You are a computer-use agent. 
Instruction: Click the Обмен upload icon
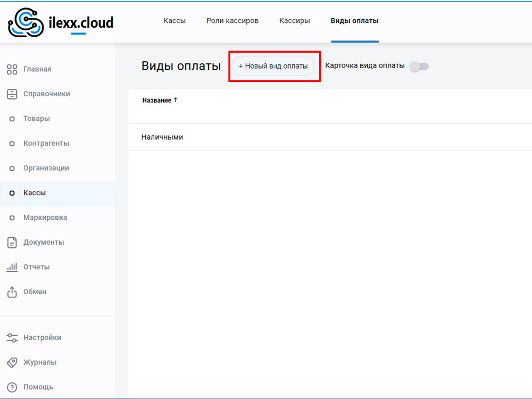click(x=12, y=292)
